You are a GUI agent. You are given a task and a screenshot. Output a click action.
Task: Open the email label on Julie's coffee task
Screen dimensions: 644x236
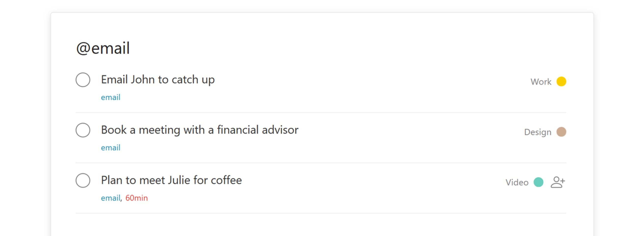coord(110,198)
